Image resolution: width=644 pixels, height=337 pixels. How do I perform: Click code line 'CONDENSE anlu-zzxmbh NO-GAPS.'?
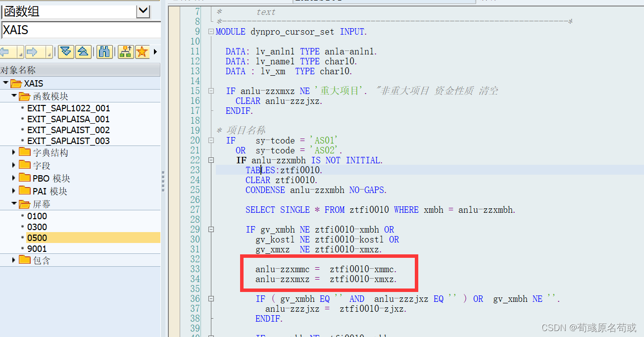316,190
